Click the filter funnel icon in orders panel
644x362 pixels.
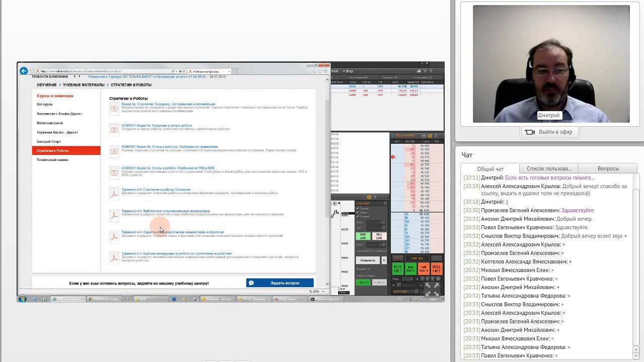425,71
